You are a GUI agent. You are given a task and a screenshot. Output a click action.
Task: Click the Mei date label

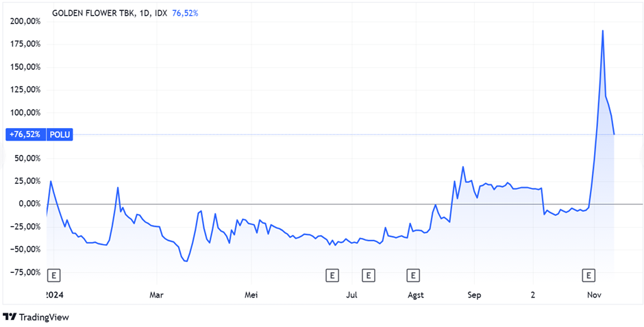click(251, 295)
